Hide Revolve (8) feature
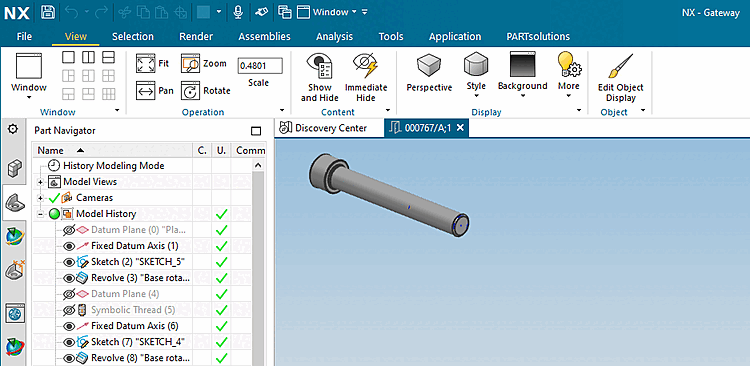This screenshot has height=366, width=750. [x=69, y=358]
